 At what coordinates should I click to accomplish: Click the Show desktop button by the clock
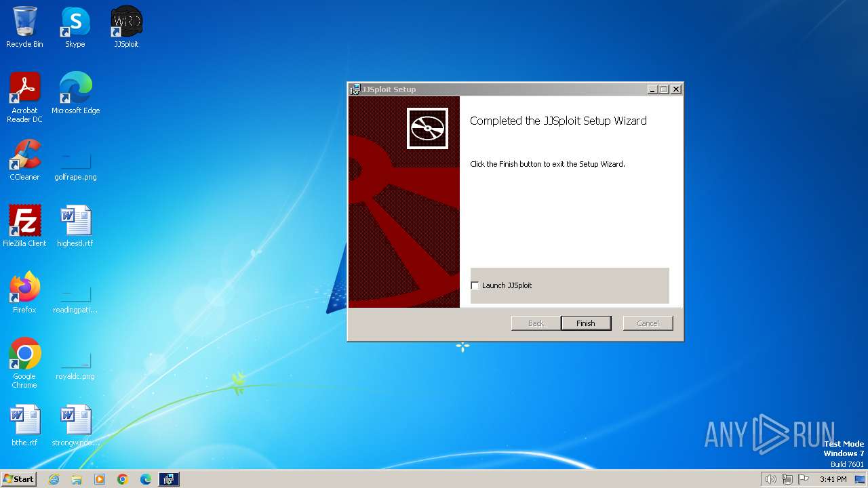860,479
